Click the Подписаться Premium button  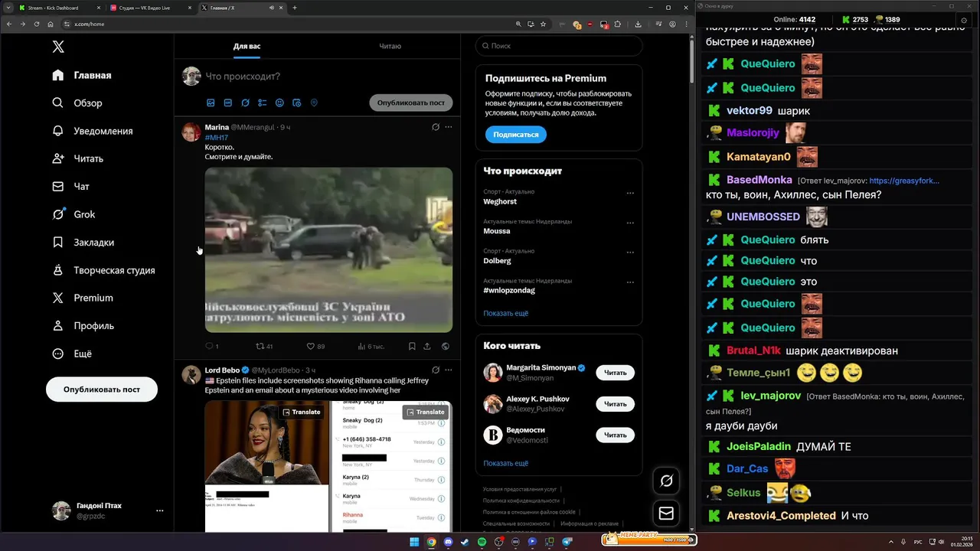pos(515,135)
